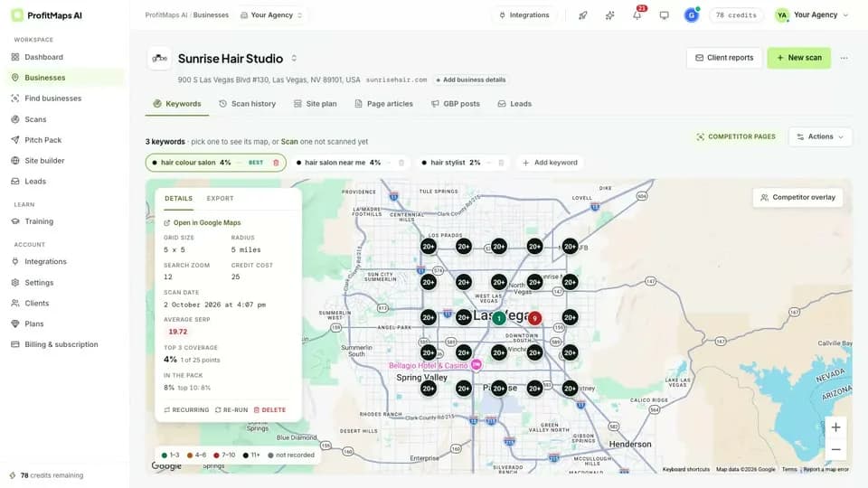The width and height of the screenshot is (868, 488).
Task: Click the red 7-10 legend dot
Action: tap(216, 455)
